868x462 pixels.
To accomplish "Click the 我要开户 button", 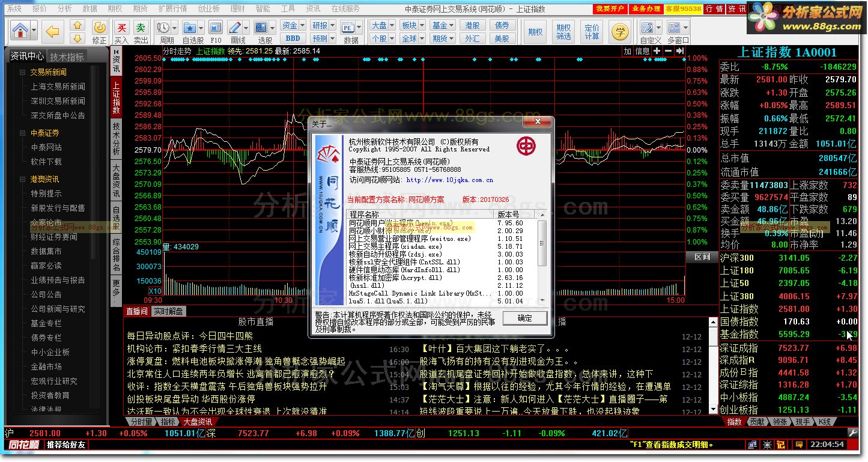I will (x=610, y=9).
